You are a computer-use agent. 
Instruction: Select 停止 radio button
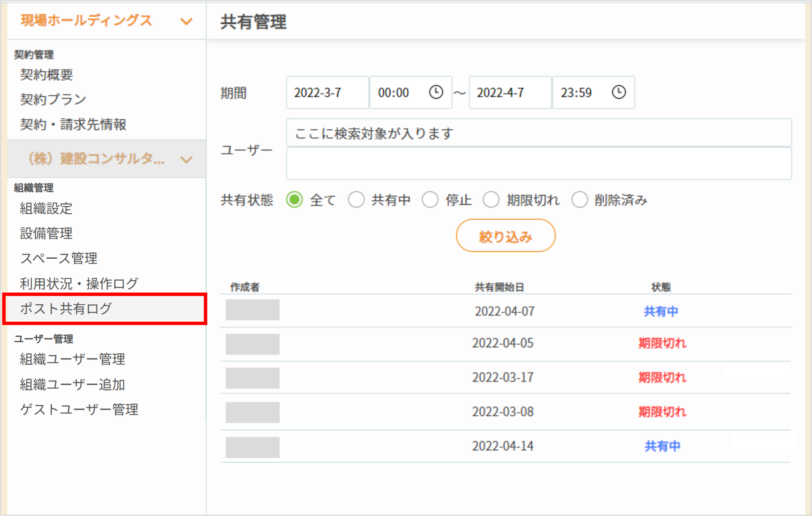coord(430,200)
